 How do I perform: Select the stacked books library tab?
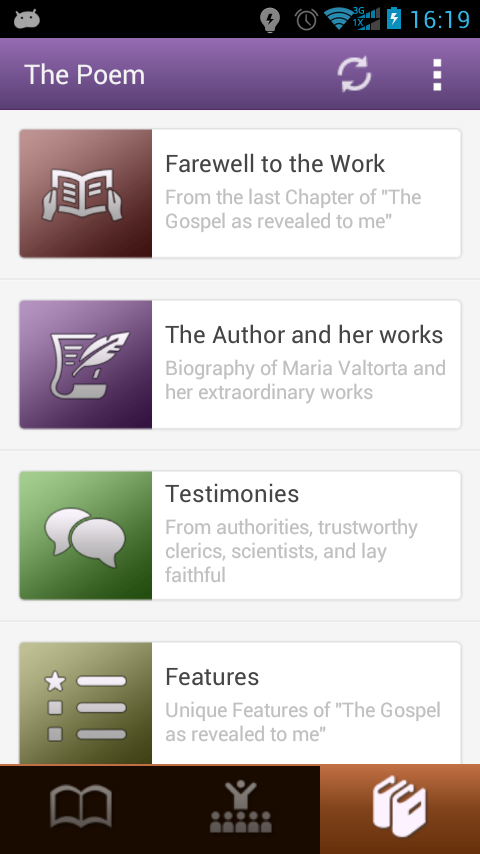[x=400, y=809]
